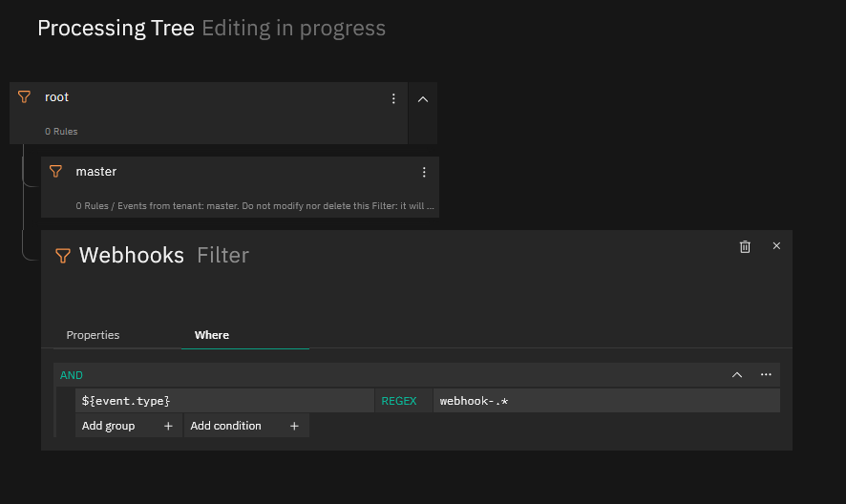This screenshot has width=846, height=504.
Task: Open the root node three-dot menu
Action: coord(393,98)
